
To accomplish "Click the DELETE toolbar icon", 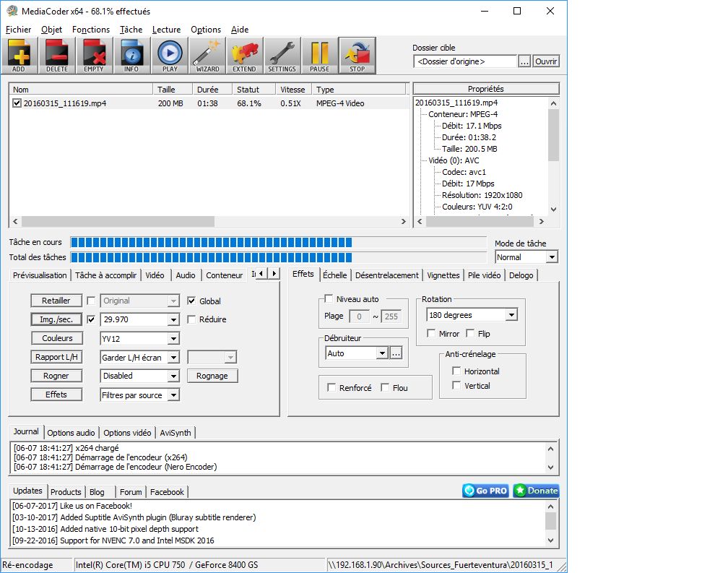I will 56,55.
